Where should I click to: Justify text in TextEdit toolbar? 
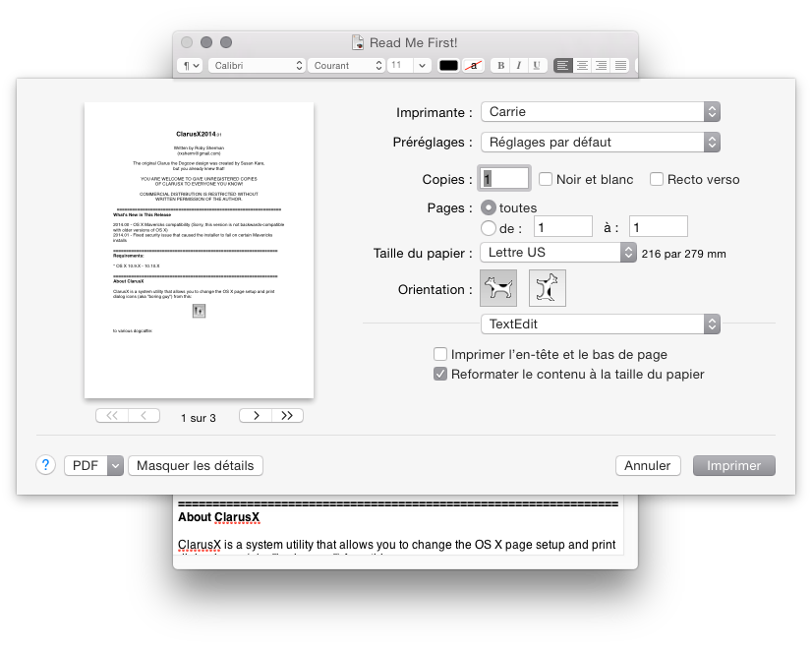point(620,65)
